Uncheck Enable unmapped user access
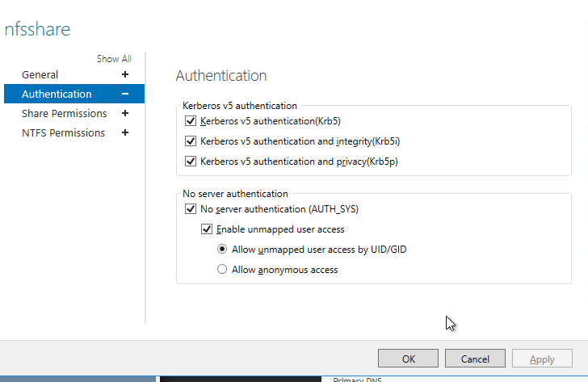The image size is (588, 382). [x=207, y=229]
